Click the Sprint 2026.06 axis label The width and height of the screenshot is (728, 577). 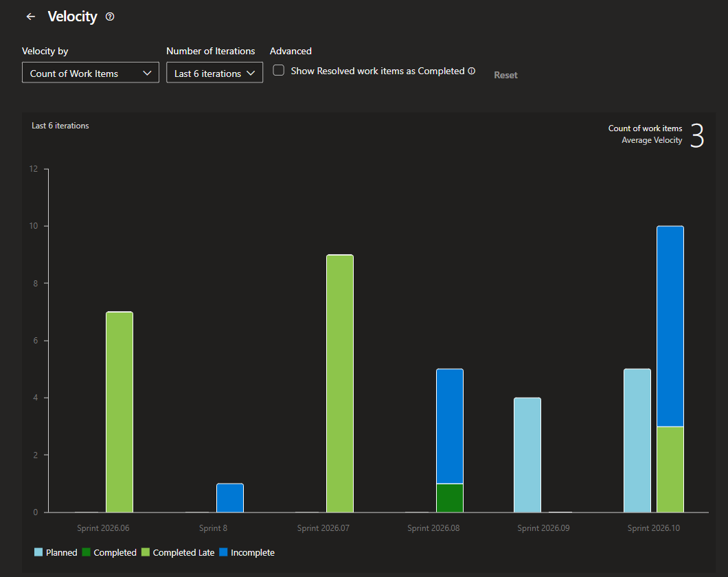coord(103,528)
